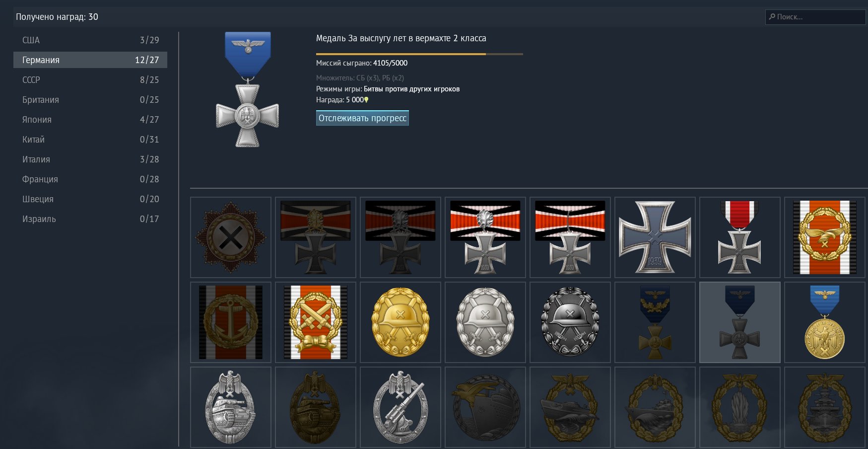Select the anchor clasp on striped ribbon
This screenshot has height=449, width=868.
click(231, 322)
